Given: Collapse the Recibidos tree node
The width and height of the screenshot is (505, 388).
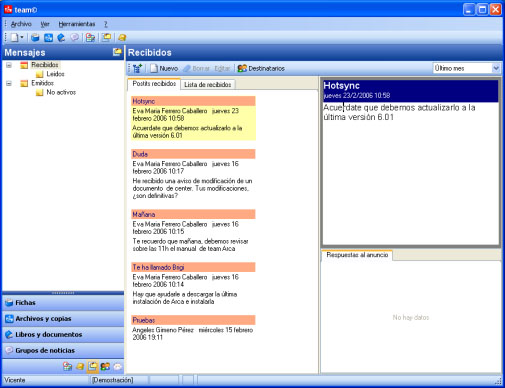Looking at the screenshot, I should coord(9,65).
